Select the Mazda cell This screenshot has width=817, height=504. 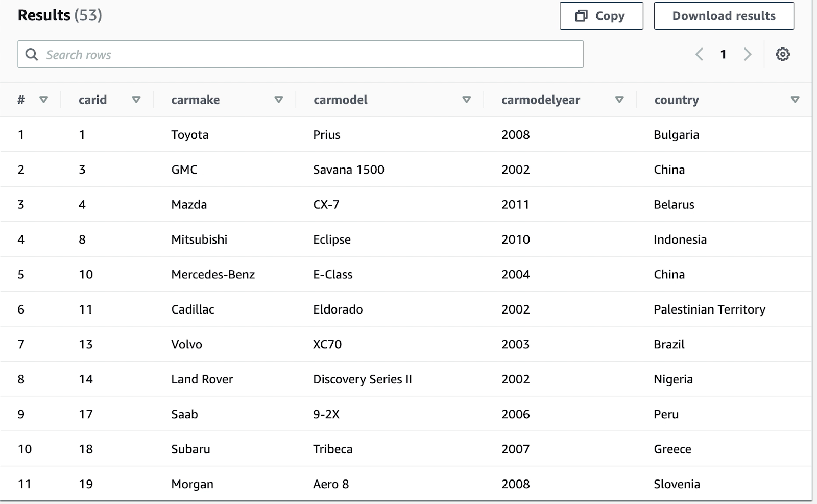[189, 205]
